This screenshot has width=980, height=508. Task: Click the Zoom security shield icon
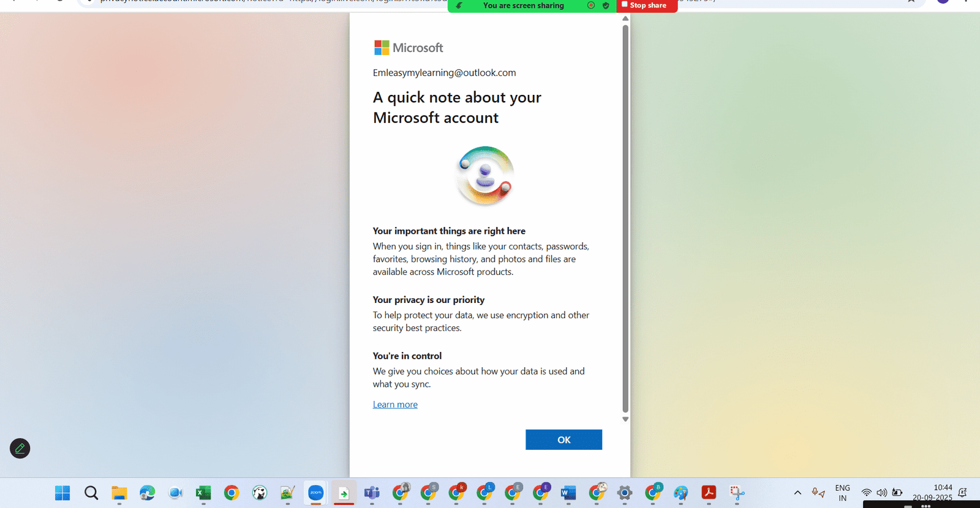(x=606, y=6)
